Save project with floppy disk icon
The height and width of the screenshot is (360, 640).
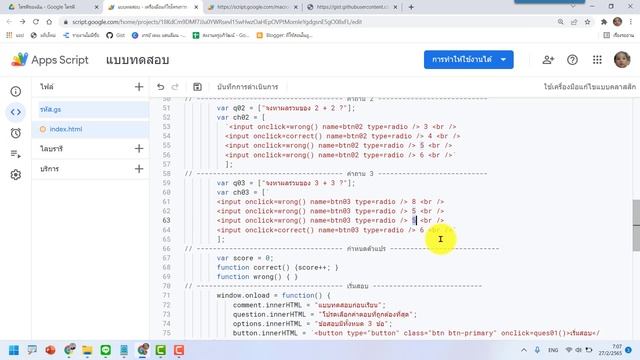point(197,87)
